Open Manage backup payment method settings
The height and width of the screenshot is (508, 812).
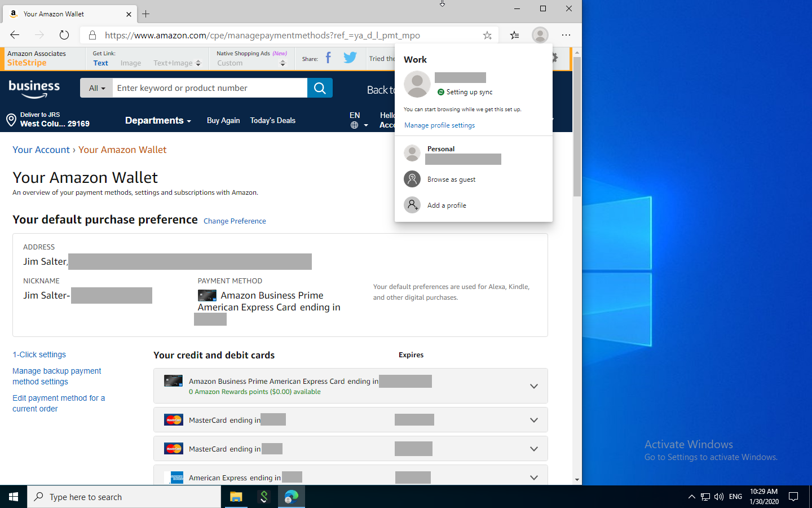click(56, 376)
